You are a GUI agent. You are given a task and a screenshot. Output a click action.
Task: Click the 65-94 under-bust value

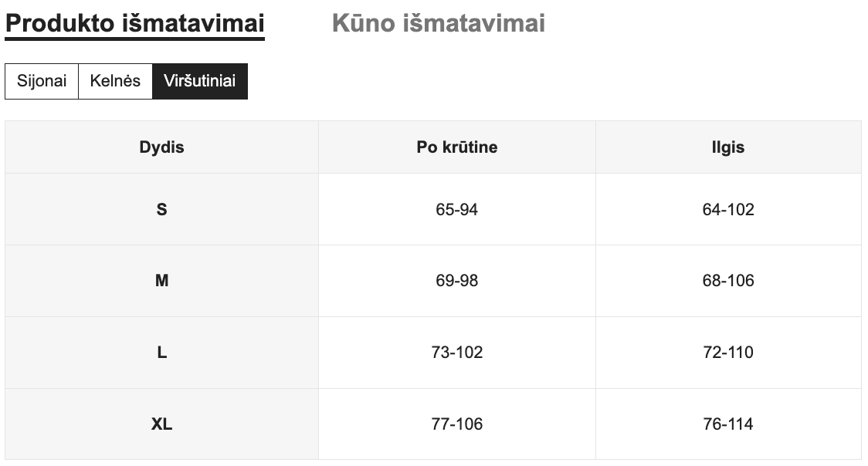(x=456, y=209)
